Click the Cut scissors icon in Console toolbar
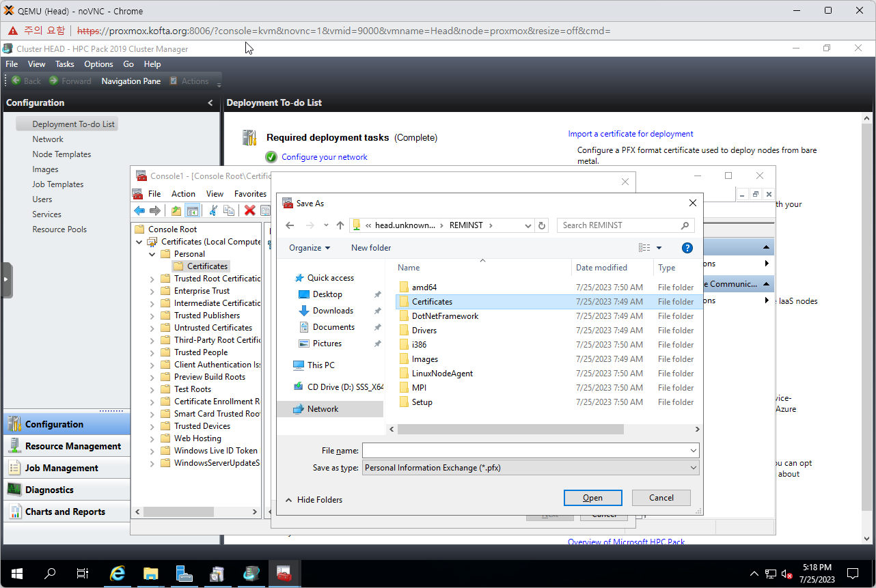Image resolution: width=876 pixels, height=588 pixels. (213, 211)
